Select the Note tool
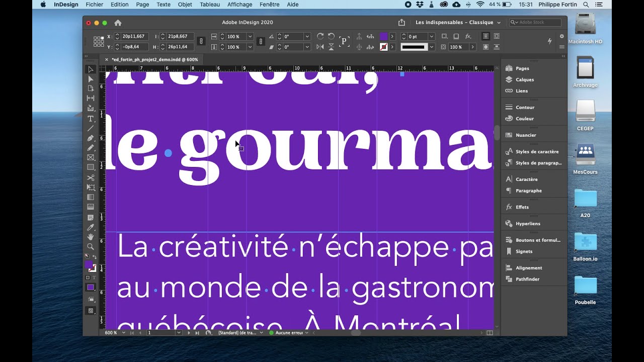Image resolution: width=644 pixels, height=362 pixels. (x=91, y=218)
